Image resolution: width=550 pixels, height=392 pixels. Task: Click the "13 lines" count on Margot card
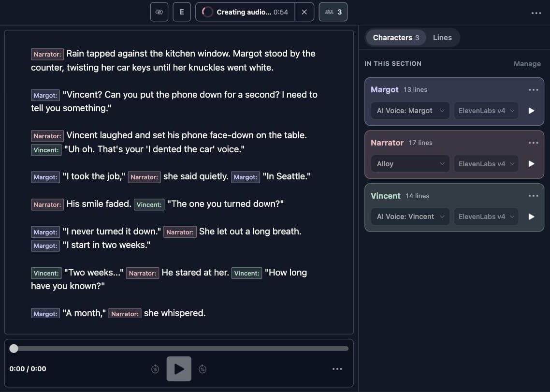tap(415, 90)
